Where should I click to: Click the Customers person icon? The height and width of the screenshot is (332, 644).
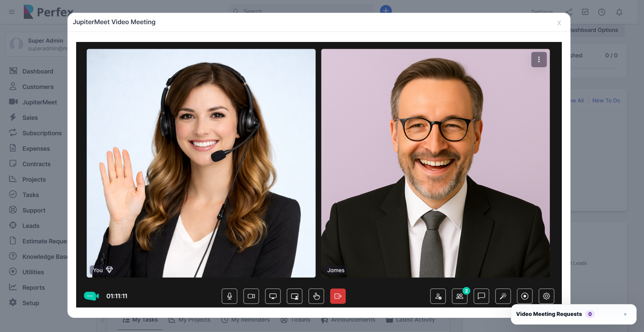[x=13, y=86]
